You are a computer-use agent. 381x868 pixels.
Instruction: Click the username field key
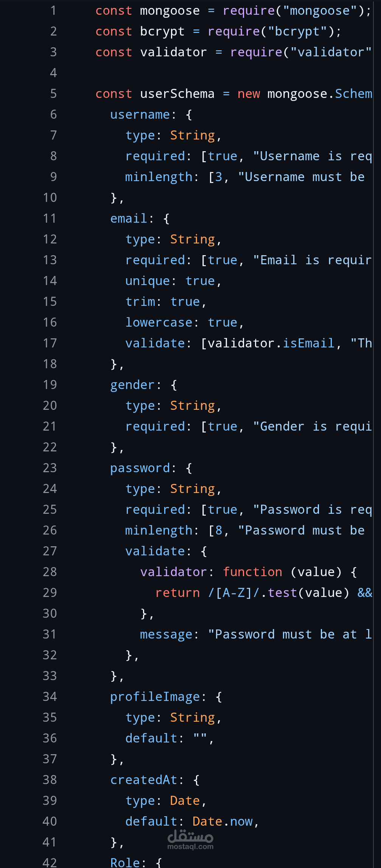click(140, 115)
